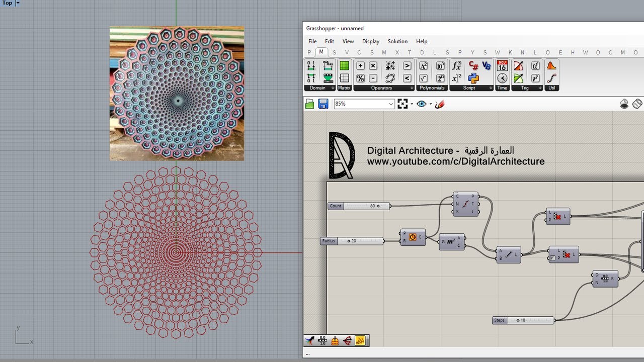Select the min max Bounds domain component
This screenshot has height=362, width=644.
328,66
